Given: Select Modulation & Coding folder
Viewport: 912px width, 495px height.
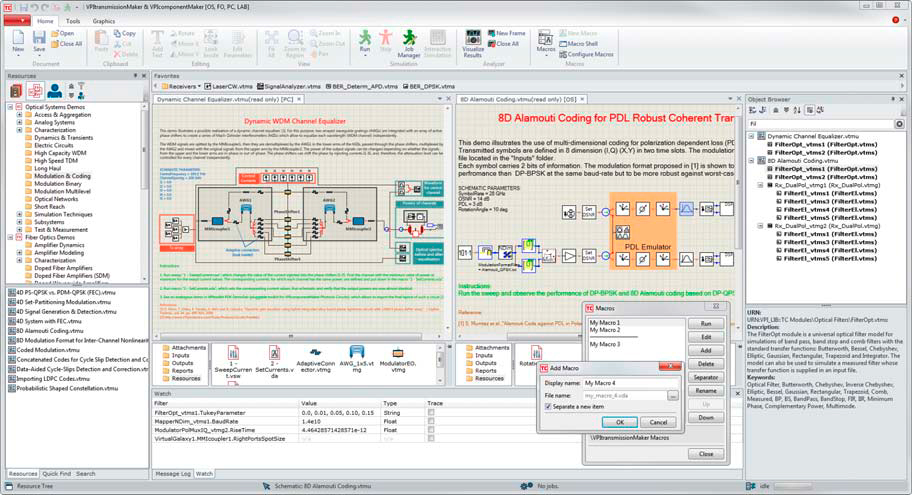Looking at the screenshot, I should pyautogui.click(x=62, y=176).
